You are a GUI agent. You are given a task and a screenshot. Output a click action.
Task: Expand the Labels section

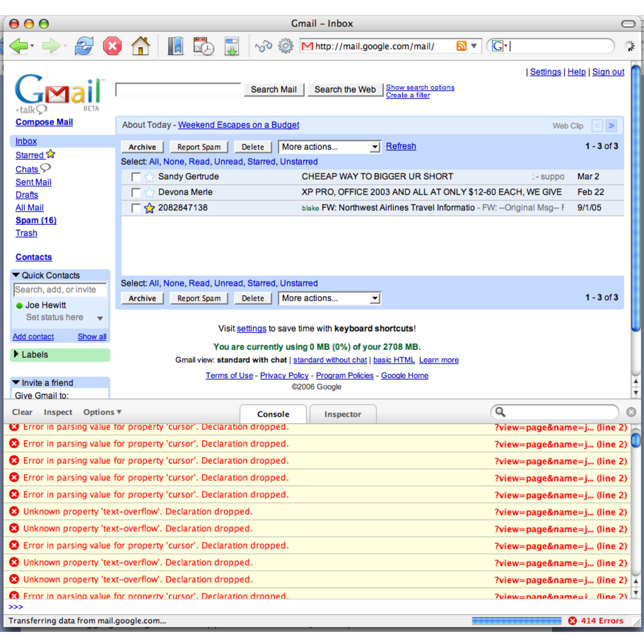[x=16, y=354]
